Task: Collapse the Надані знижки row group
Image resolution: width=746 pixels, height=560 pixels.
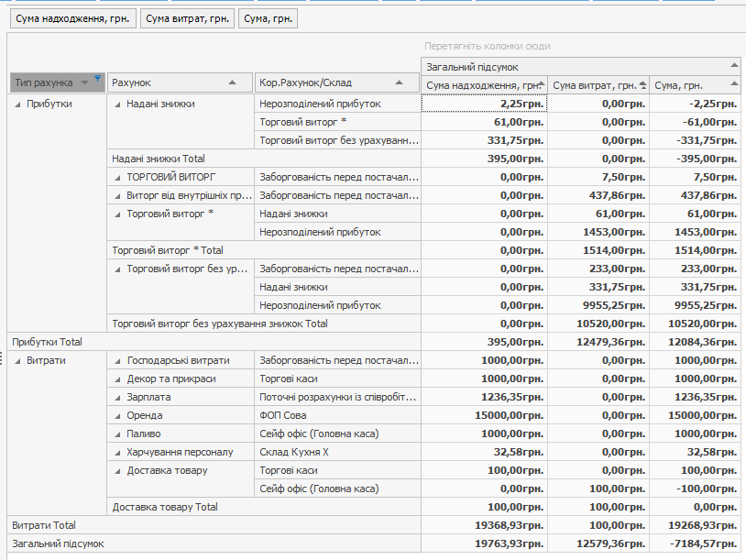Action: [x=117, y=104]
